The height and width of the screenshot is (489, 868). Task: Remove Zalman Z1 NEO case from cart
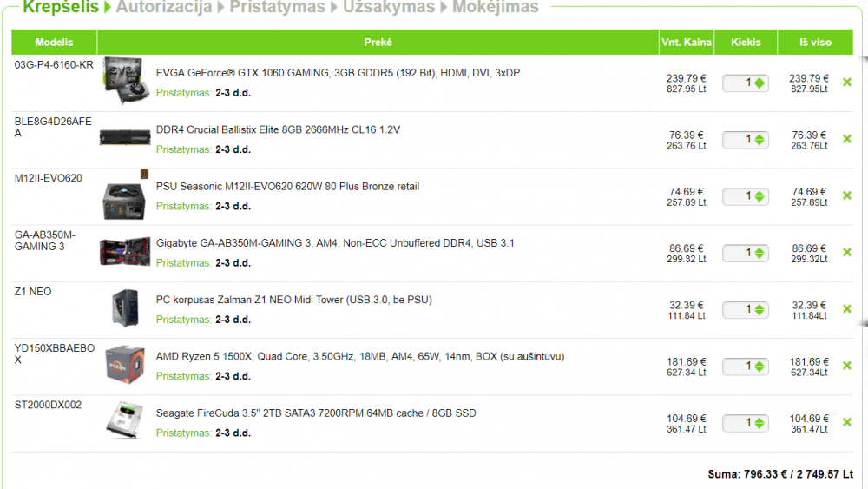click(x=846, y=309)
